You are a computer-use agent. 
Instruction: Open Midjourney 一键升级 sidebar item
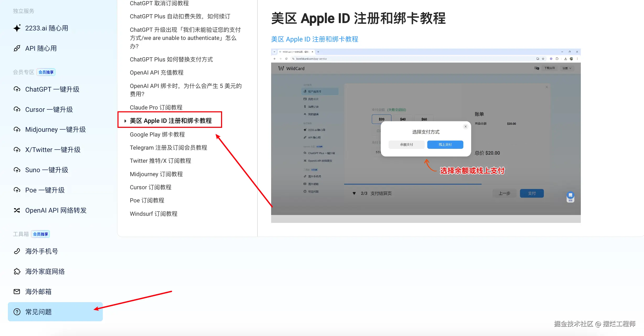[x=55, y=130]
